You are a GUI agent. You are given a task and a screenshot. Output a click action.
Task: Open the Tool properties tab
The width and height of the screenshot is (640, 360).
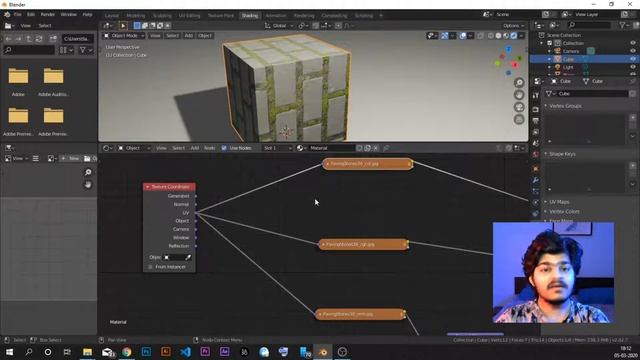536,95
